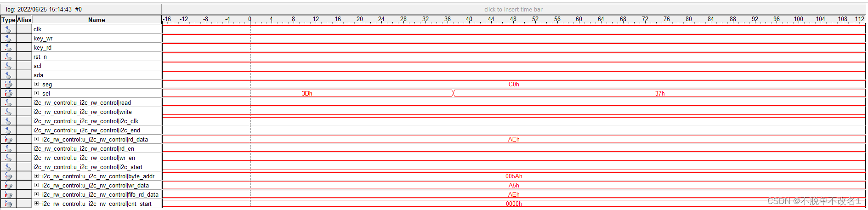Click the type icon for wr_data bus
This screenshot has height=210, width=868.
[x=8, y=185]
